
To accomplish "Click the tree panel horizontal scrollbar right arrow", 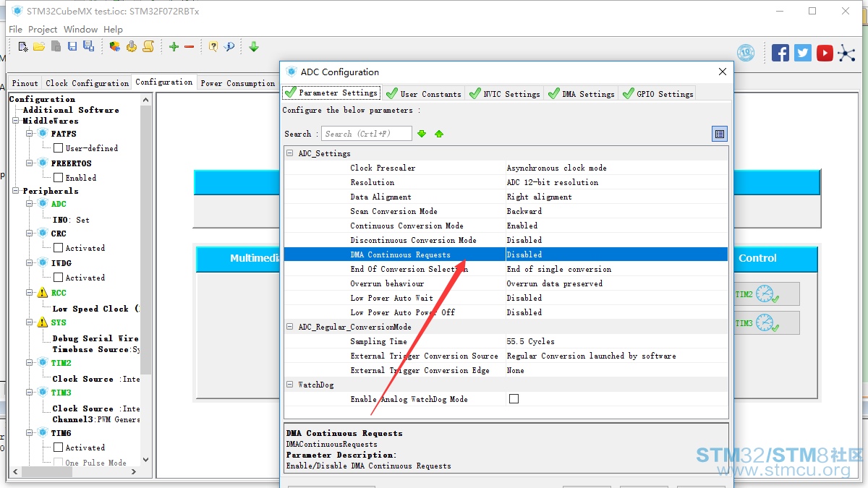I will (134, 471).
